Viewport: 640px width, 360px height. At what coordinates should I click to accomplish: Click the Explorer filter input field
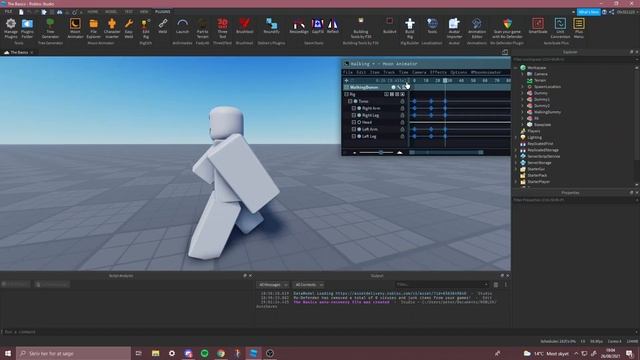point(573,60)
